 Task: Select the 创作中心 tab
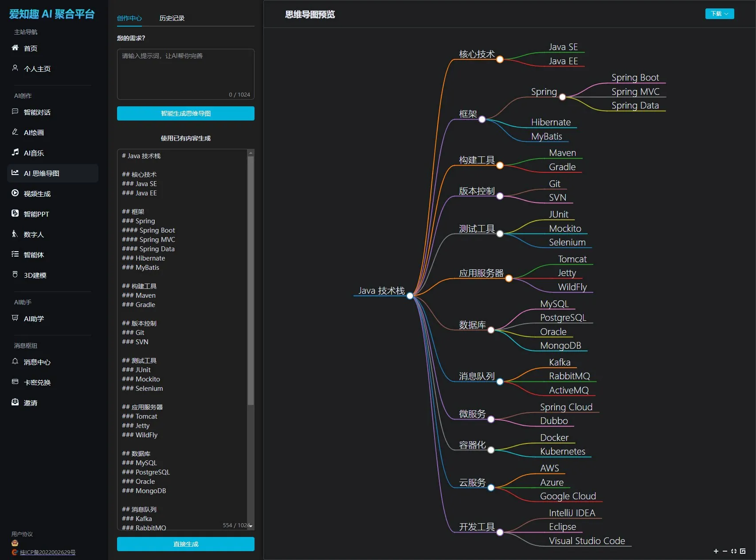129,18
